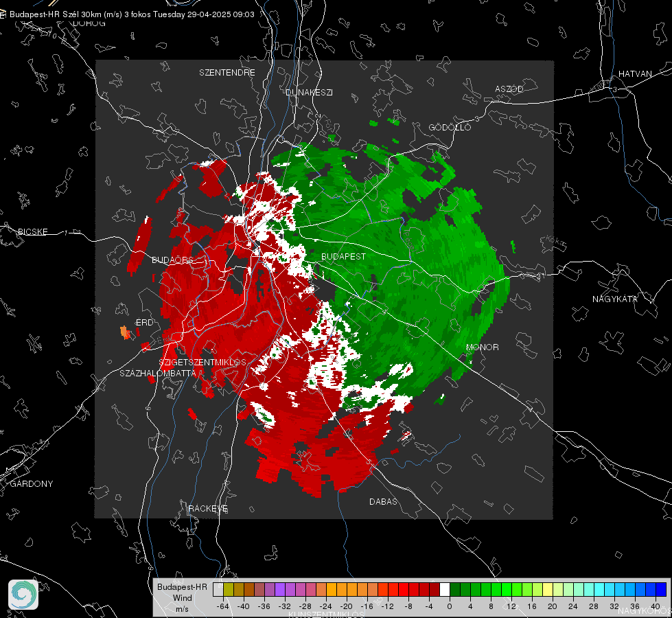Image resolution: width=672 pixels, height=618 pixels.
Task: Click the swirl logo icon at bottom left
Action: coord(23,595)
